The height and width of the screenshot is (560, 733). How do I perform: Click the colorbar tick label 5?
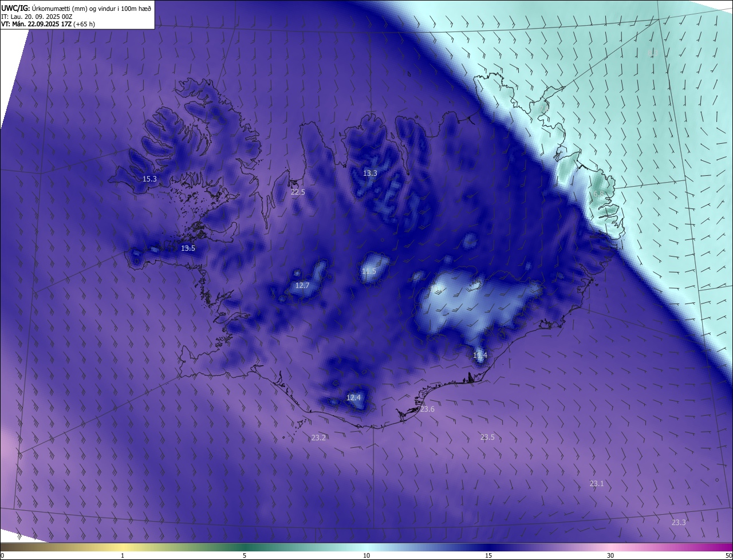pyautogui.click(x=245, y=555)
